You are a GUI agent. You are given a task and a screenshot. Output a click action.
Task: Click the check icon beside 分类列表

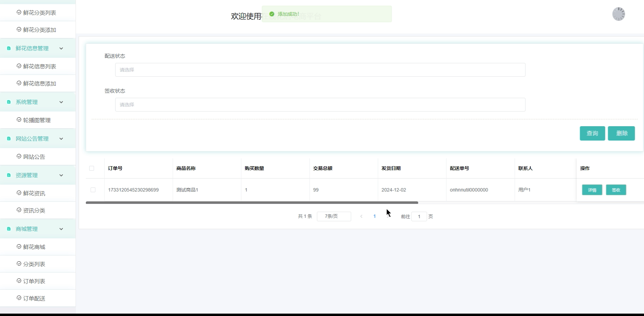click(x=19, y=264)
